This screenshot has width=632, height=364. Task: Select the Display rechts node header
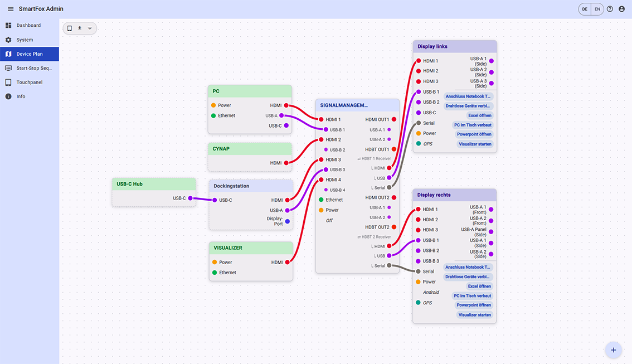pyautogui.click(x=455, y=195)
